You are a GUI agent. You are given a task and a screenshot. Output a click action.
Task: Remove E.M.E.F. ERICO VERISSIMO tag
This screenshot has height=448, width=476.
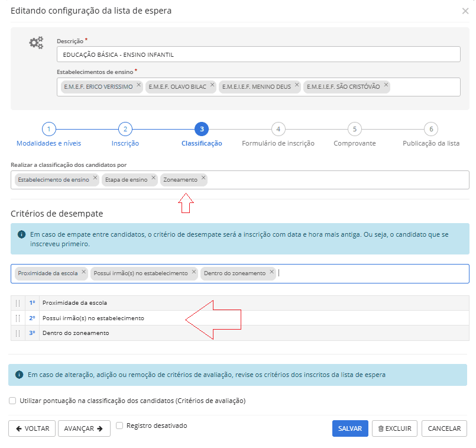(138, 85)
